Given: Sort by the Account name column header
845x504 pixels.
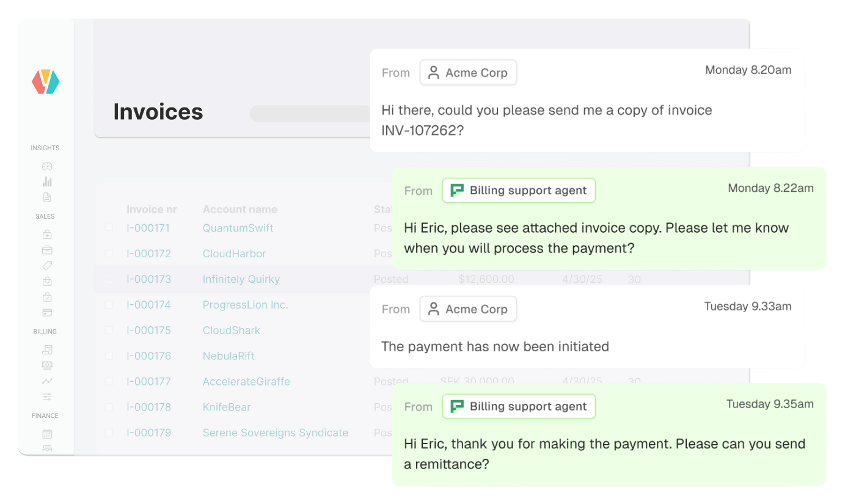Looking at the screenshot, I should tap(240, 210).
